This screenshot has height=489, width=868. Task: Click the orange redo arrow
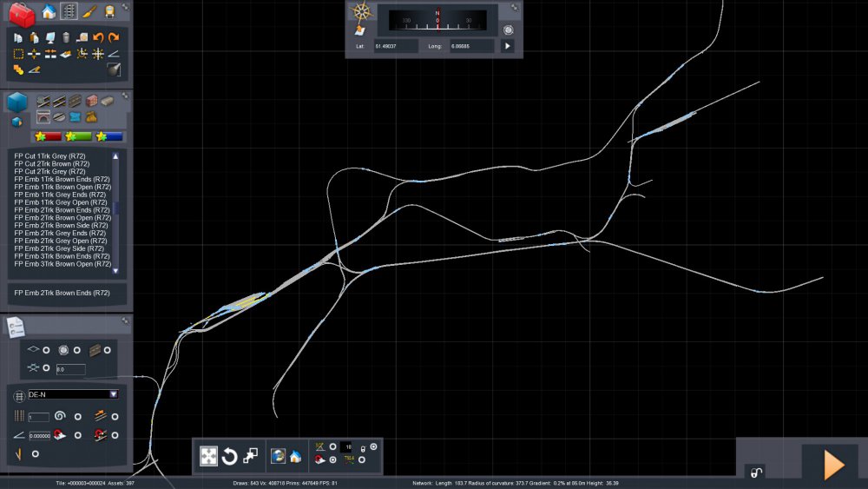(114, 37)
